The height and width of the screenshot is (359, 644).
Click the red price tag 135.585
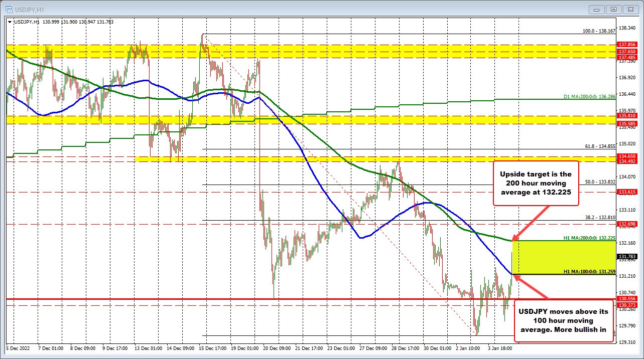point(628,123)
